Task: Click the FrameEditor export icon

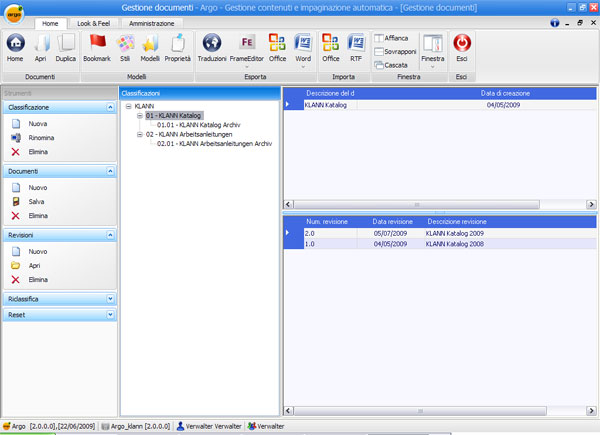Action: click(x=247, y=48)
